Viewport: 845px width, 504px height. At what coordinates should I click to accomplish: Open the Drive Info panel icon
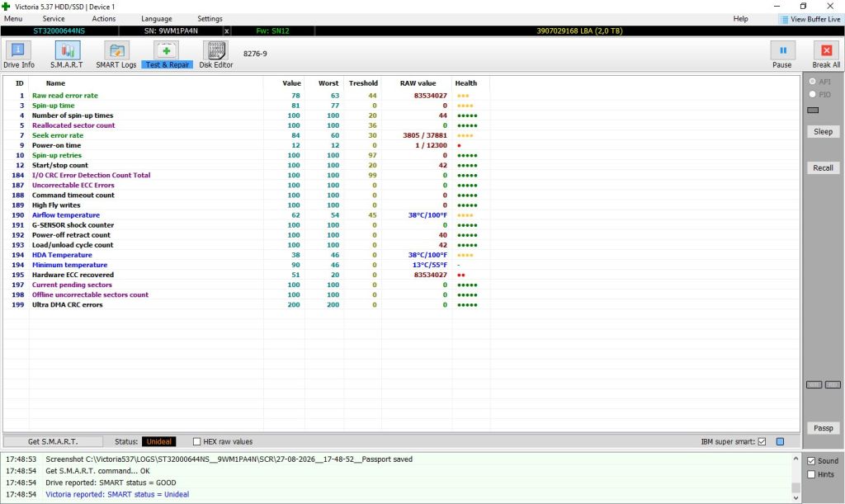18,50
